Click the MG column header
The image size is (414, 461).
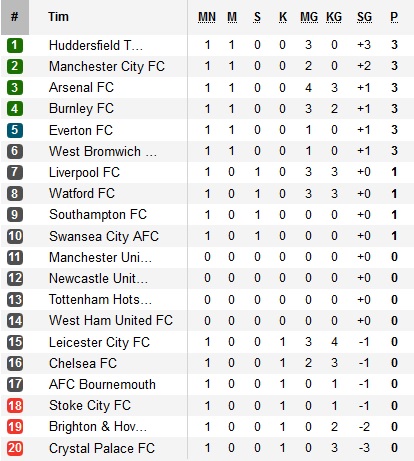[309, 17]
